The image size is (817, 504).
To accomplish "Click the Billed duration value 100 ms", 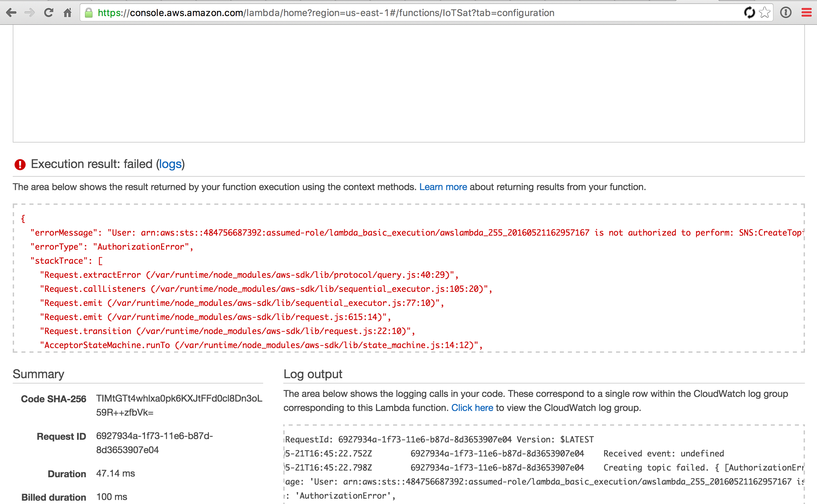I will tap(112, 497).
